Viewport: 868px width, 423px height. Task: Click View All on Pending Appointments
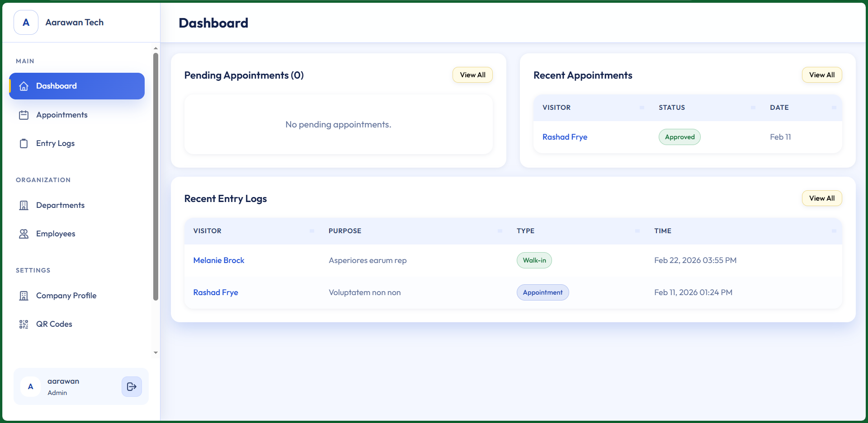click(472, 75)
